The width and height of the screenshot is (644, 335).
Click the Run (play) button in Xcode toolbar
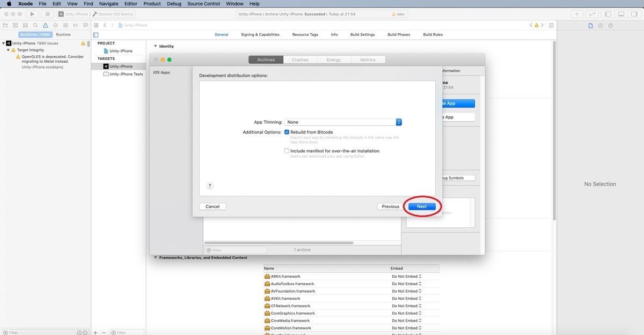tap(32, 14)
